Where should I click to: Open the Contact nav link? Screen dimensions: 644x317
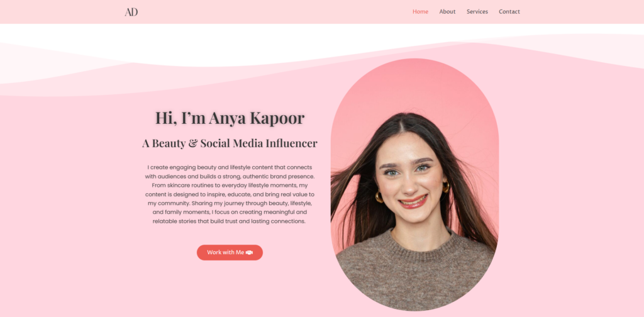[509, 11]
